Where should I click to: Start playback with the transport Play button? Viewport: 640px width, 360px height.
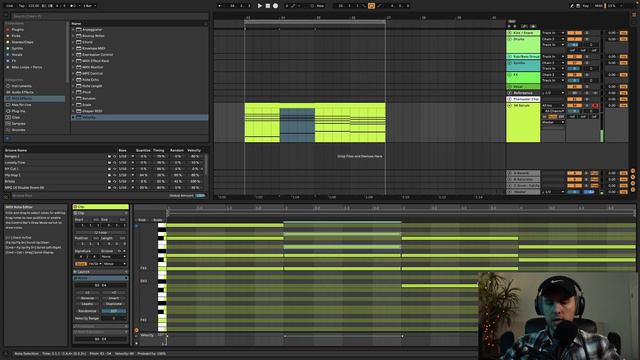point(260,6)
